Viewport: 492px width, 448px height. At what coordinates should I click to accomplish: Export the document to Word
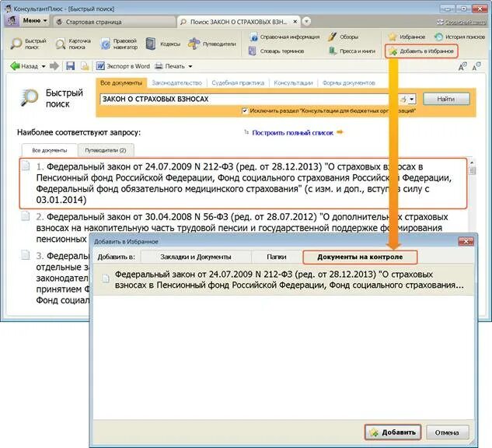(123, 66)
